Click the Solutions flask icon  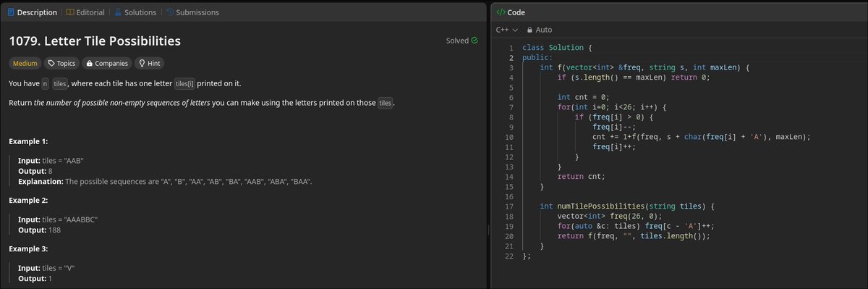pyautogui.click(x=119, y=12)
